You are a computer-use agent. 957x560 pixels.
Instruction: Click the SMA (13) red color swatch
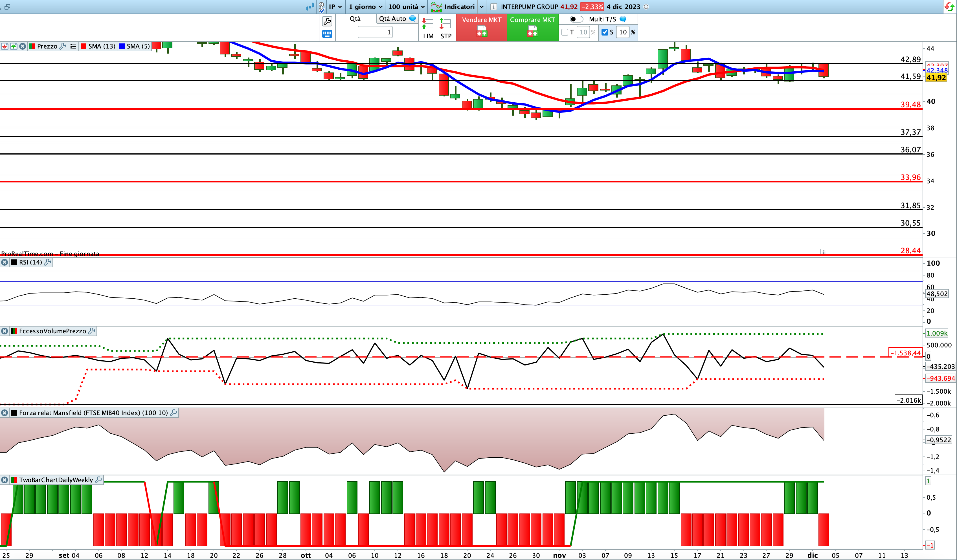(x=84, y=46)
